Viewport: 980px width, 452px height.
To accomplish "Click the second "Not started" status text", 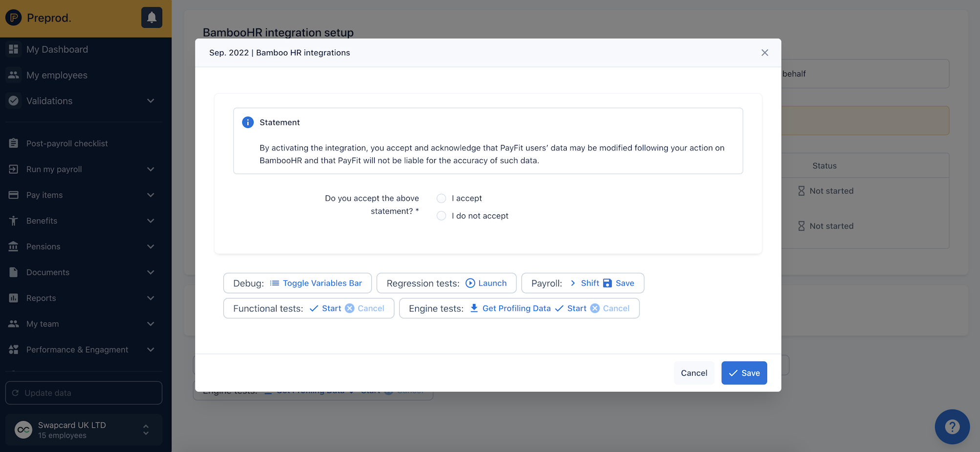I will click(831, 226).
